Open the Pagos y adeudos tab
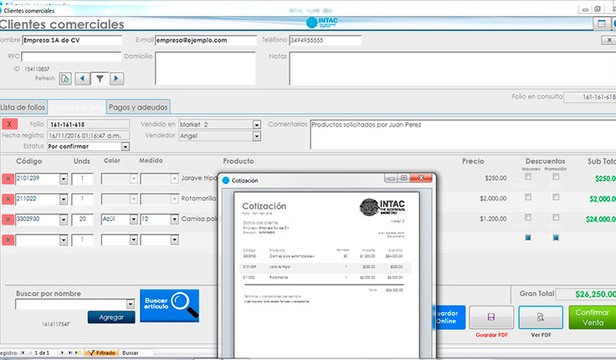The image size is (616, 360). point(138,107)
